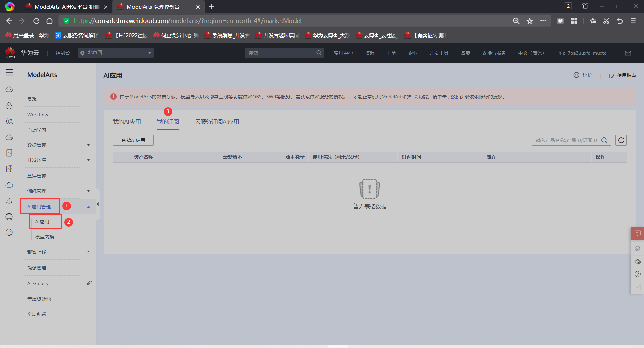The height and width of the screenshot is (348, 644).
Task: Select AI应用 submenu item
Action: click(42, 222)
